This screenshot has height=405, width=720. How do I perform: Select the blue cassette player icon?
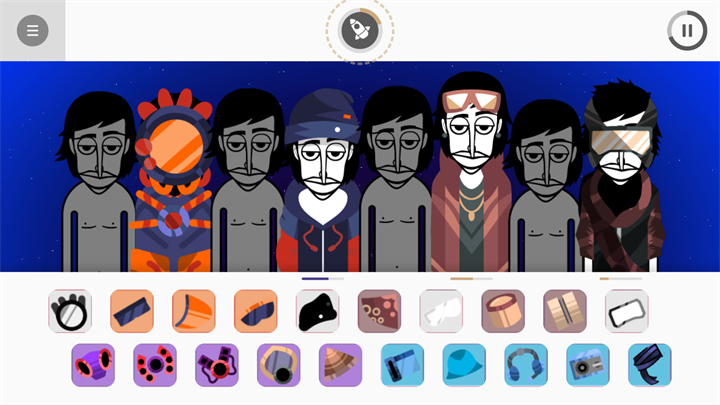click(x=588, y=365)
